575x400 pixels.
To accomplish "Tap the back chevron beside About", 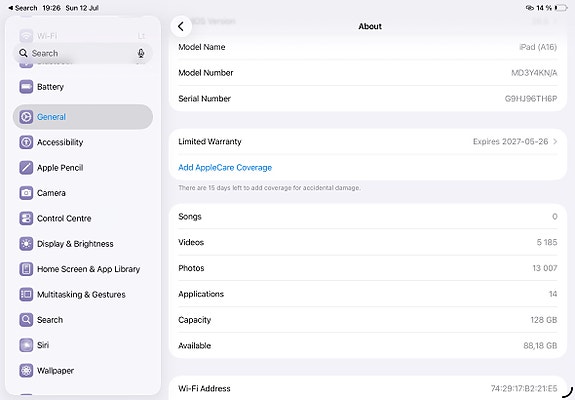I will point(181,26).
